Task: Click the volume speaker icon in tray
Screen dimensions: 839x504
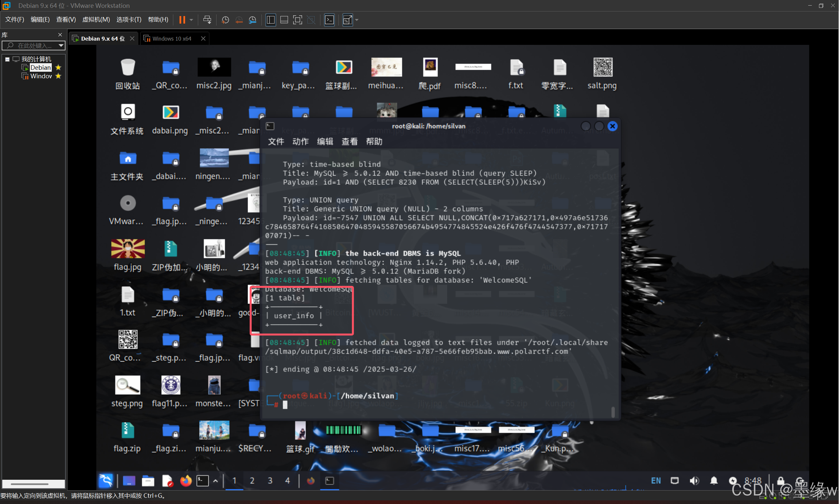Action: tap(694, 480)
